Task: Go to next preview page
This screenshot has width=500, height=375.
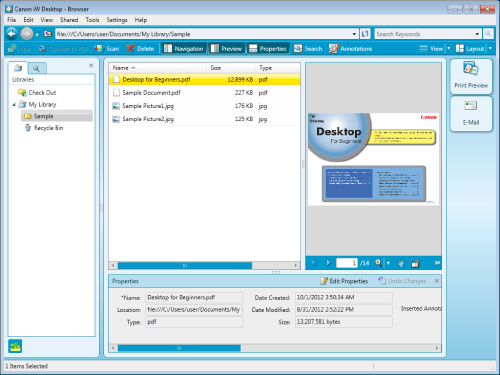Action: (328, 263)
